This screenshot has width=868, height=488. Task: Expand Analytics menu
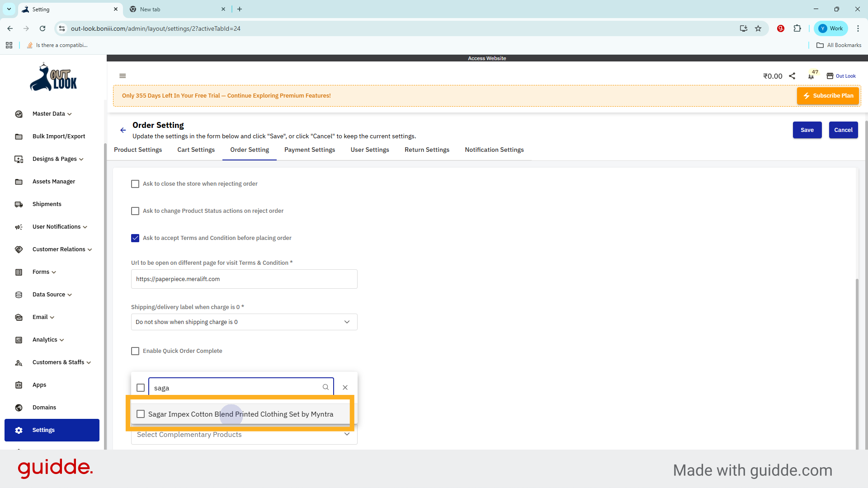coord(62,340)
